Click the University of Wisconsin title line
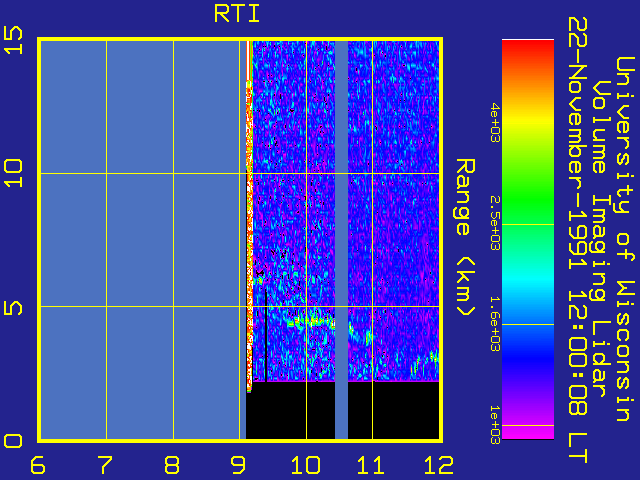This screenshot has width=640, height=480. [624, 239]
